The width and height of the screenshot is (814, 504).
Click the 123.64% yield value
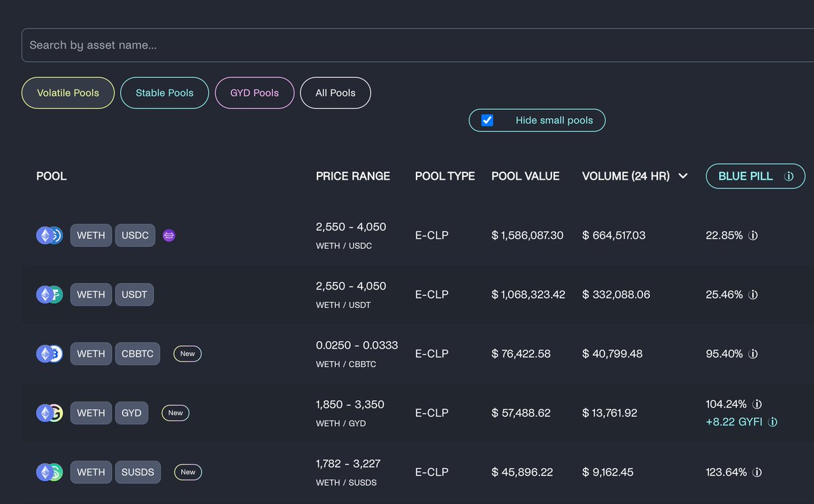click(726, 472)
